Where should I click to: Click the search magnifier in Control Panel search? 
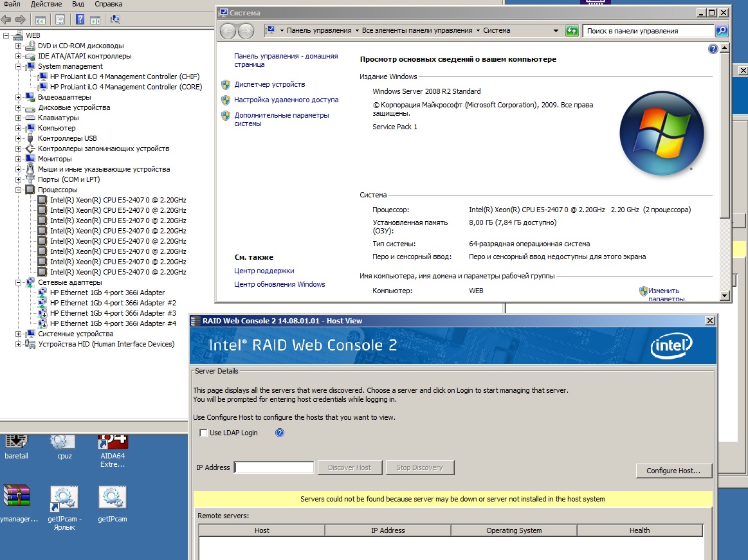[722, 30]
